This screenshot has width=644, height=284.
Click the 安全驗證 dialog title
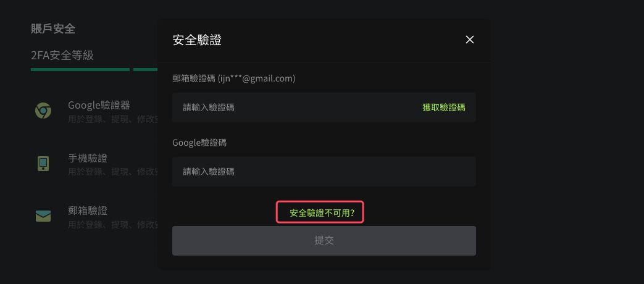[x=197, y=40]
